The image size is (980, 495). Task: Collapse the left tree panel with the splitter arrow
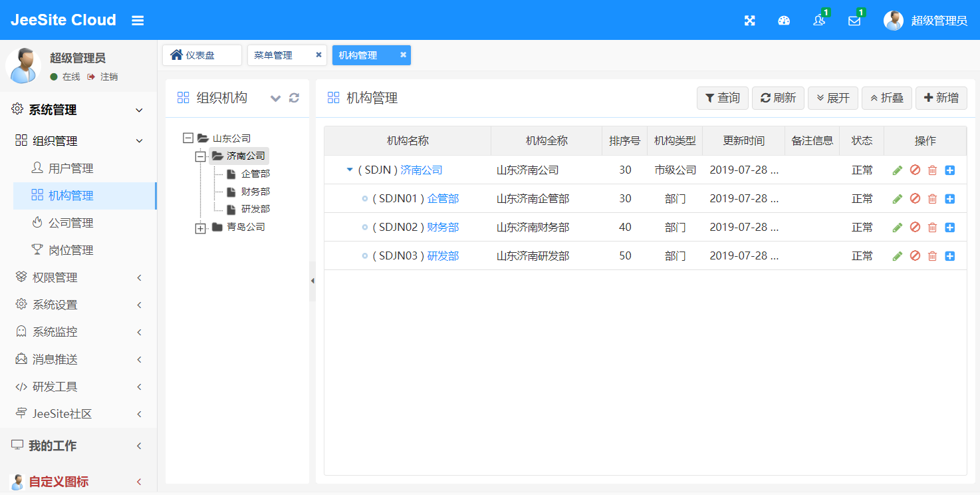[x=312, y=281]
